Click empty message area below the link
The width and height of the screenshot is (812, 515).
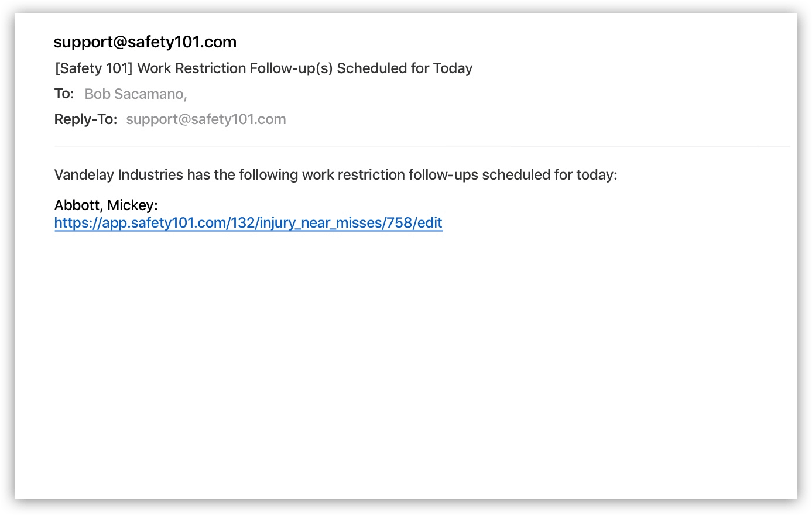click(x=406, y=363)
